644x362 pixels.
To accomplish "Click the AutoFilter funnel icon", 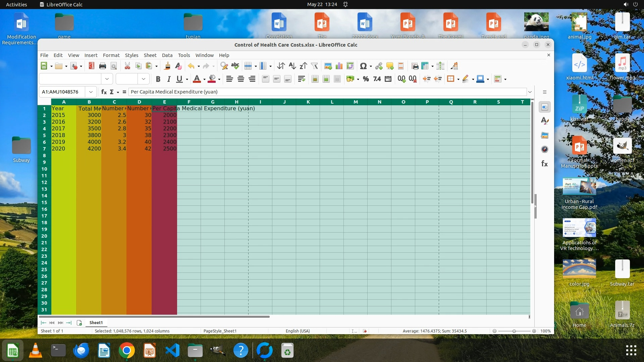I will pyautogui.click(x=314, y=66).
